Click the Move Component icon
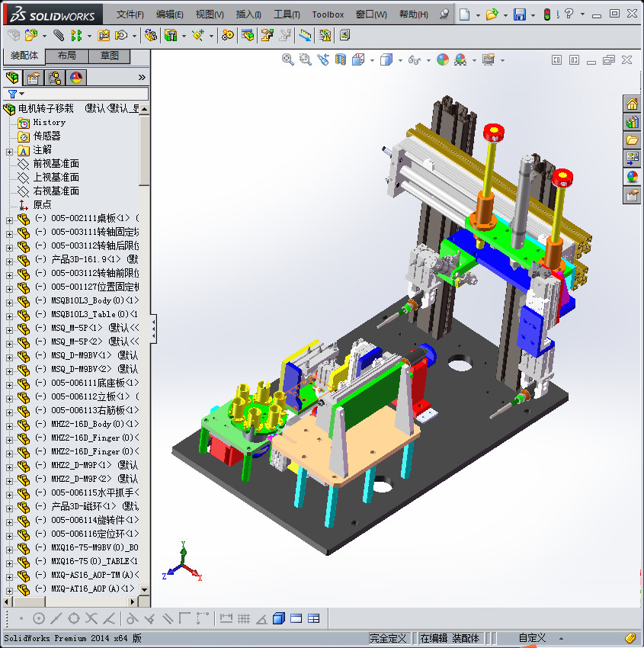644x648 pixels. pyautogui.click(x=121, y=35)
